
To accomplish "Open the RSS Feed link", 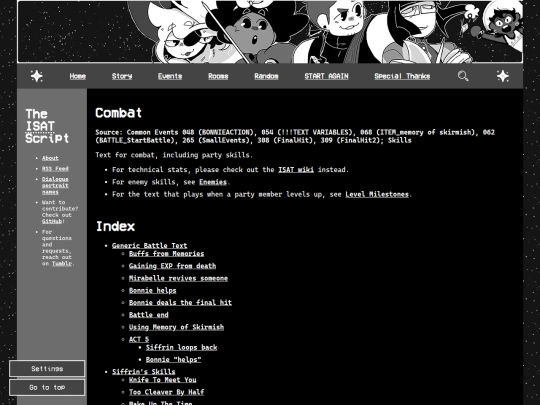I will [55, 169].
